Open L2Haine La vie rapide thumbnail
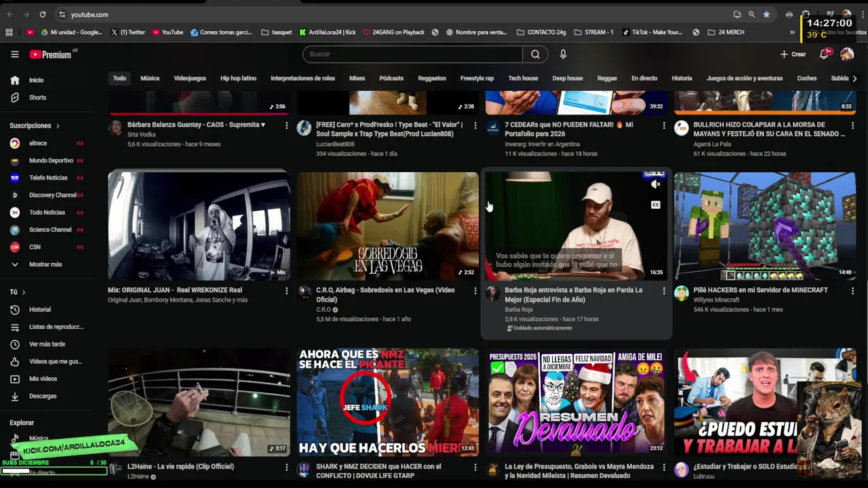The image size is (868, 488). 199,402
